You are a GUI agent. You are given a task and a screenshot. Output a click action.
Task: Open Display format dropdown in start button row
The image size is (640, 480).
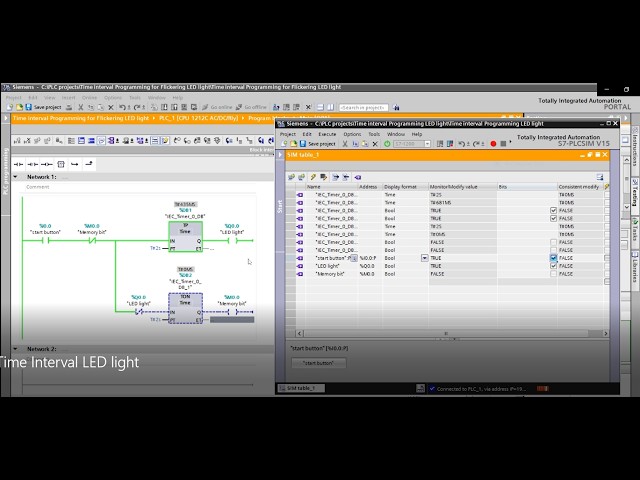[x=424, y=258]
